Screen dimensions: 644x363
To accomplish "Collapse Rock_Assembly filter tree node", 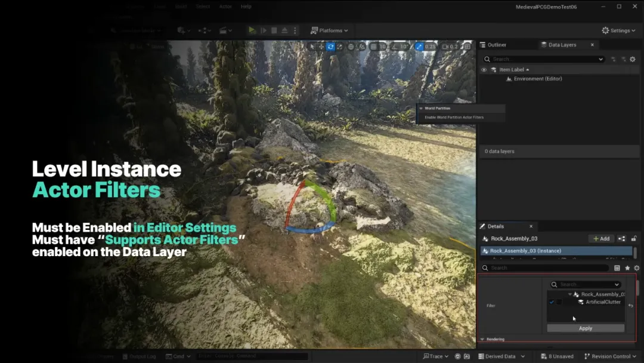I will [569, 294].
